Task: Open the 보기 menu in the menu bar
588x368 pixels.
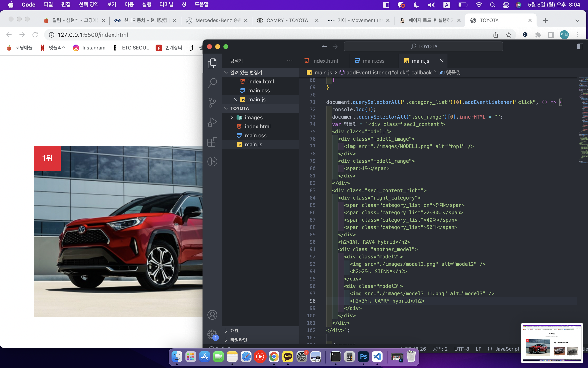Action: [x=111, y=5]
